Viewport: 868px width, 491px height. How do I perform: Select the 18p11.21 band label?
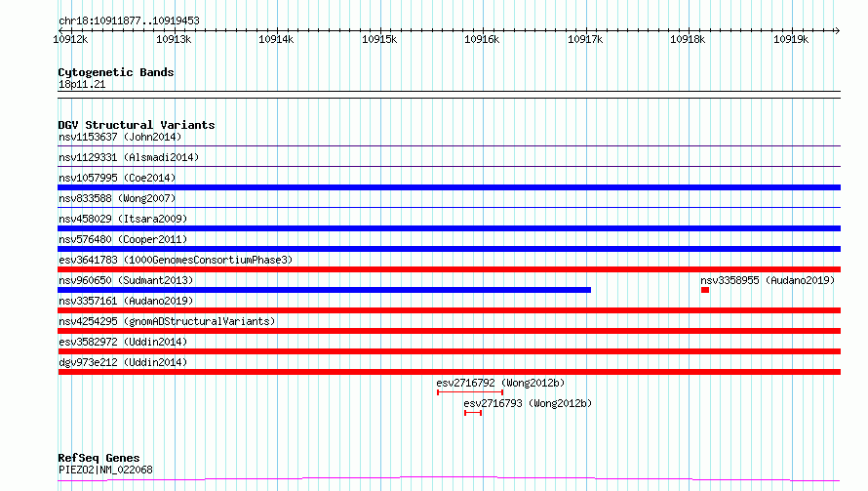[82, 84]
